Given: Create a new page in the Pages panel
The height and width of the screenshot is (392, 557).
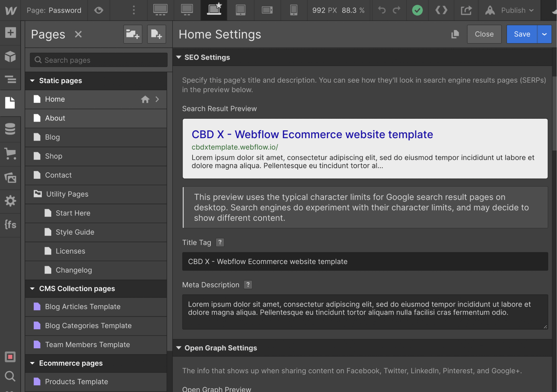Looking at the screenshot, I should point(156,34).
